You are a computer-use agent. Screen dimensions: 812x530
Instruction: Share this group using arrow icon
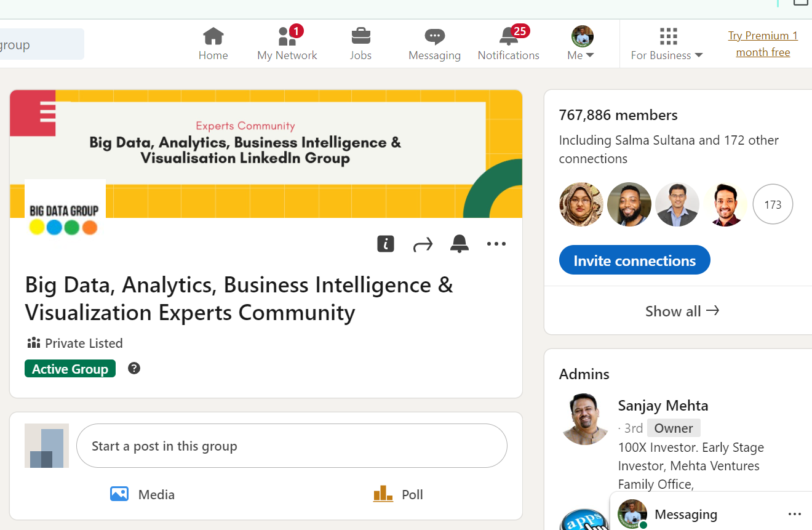423,244
